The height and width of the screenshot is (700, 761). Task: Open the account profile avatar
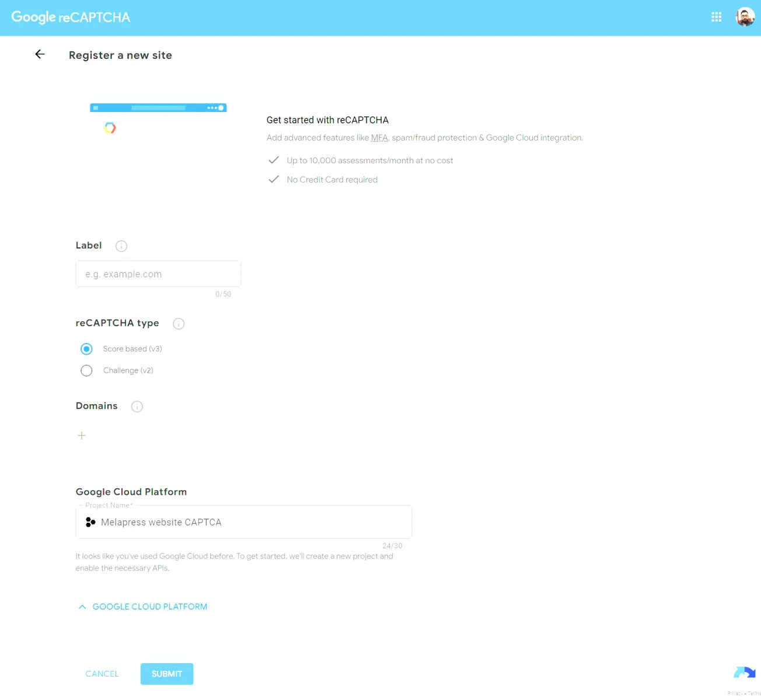[x=745, y=17]
